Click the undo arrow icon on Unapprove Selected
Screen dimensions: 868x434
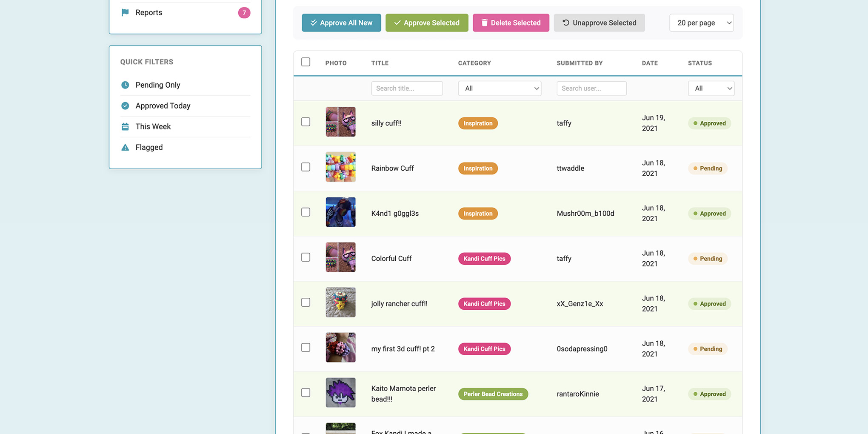point(566,23)
